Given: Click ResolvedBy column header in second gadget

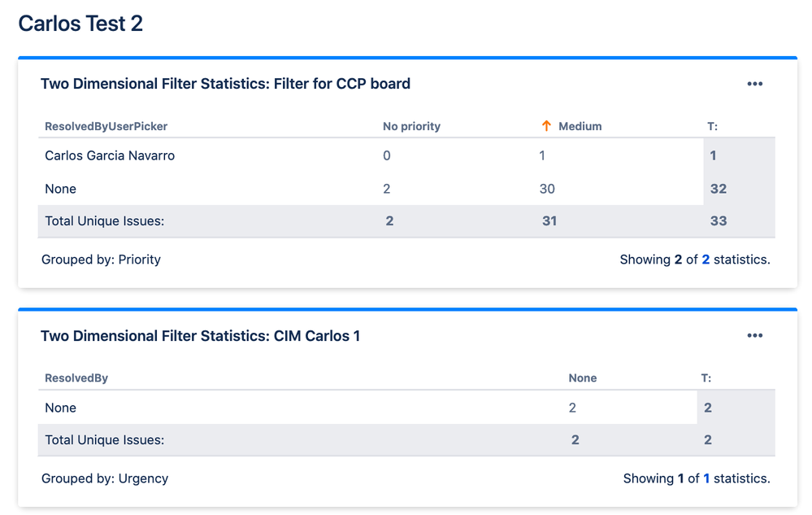Looking at the screenshot, I should (76, 378).
